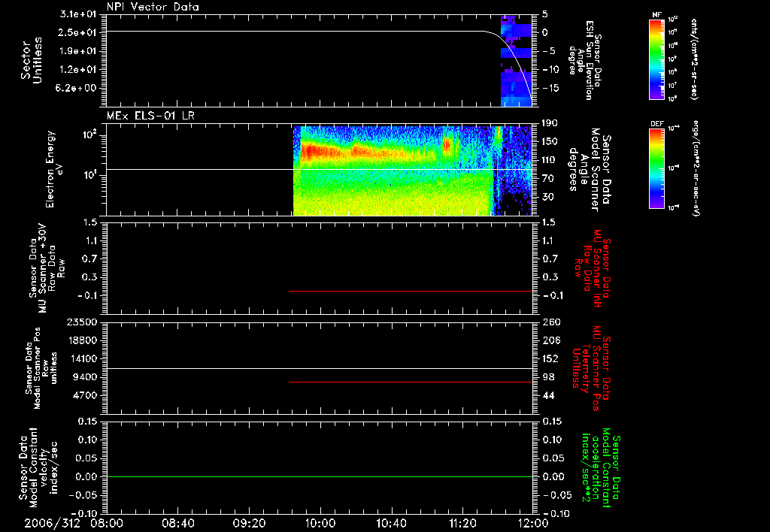770x532 pixels.
Task: Click the "12:00" time axis label
Action: (x=533, y=523)
